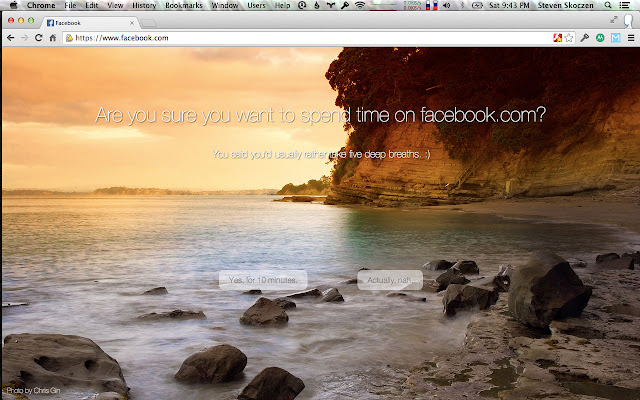This screenshot has width=640, height=400.
Task: Open the blue M extension icon
Action: [x=616, y=38]
